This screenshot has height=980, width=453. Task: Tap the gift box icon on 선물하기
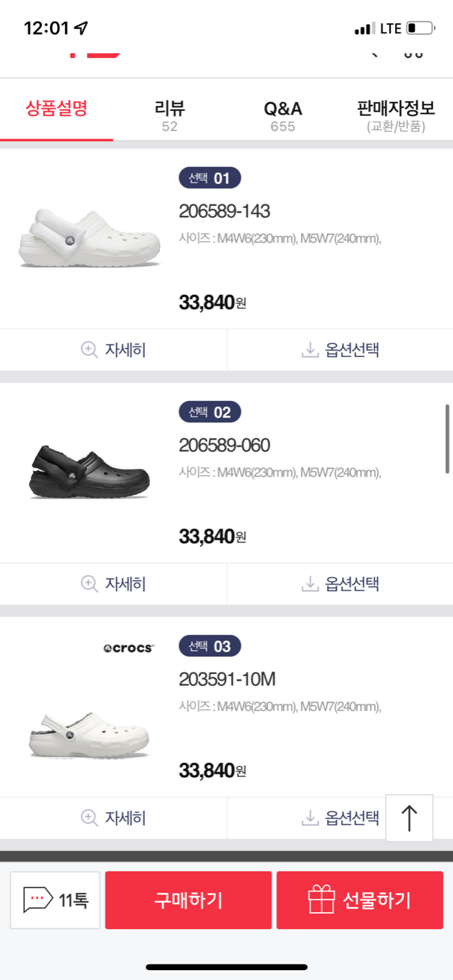pyautogui.click(x=321, y=899)
